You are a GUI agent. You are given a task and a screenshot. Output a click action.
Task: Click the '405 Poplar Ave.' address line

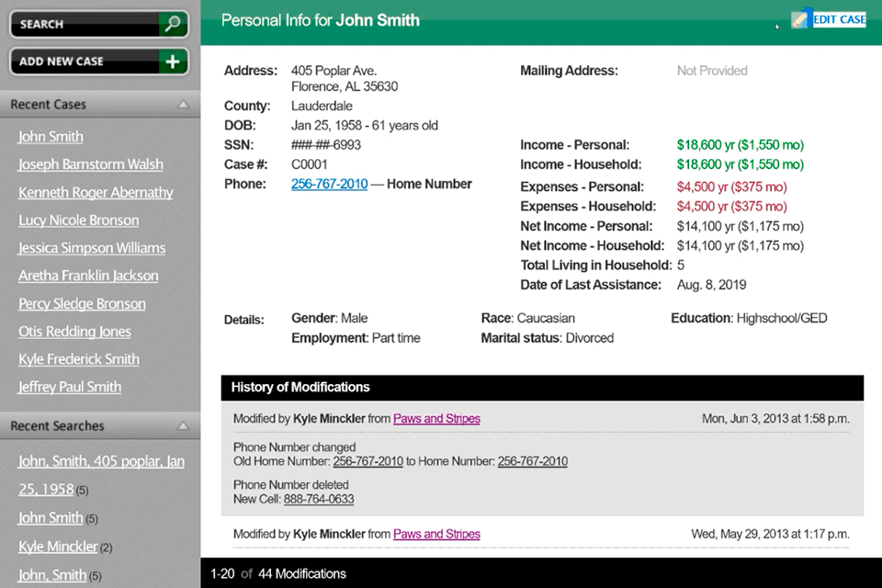334,71
